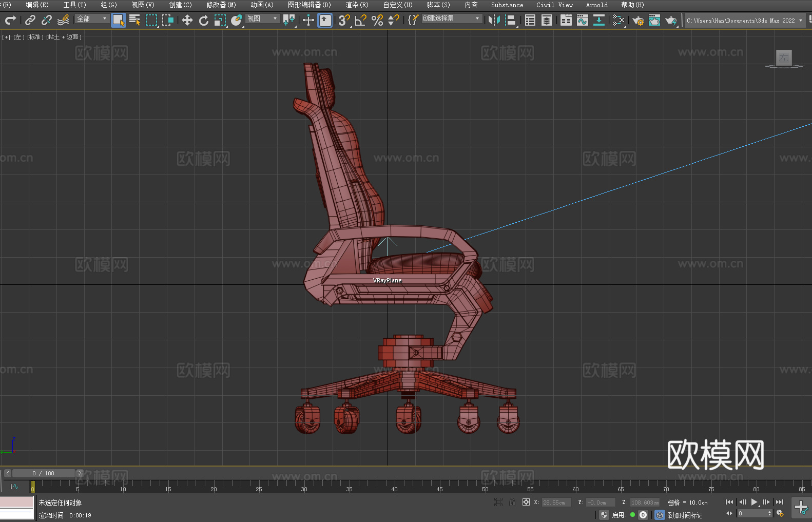Open the Civil View menu
812x522 pixels.
[554, 5]
